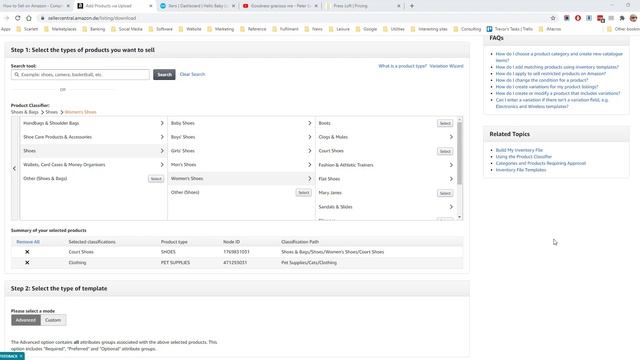Open the Build My Inventory File link
The height and width of the screenshot is (360, 640).
coord(519,150)
